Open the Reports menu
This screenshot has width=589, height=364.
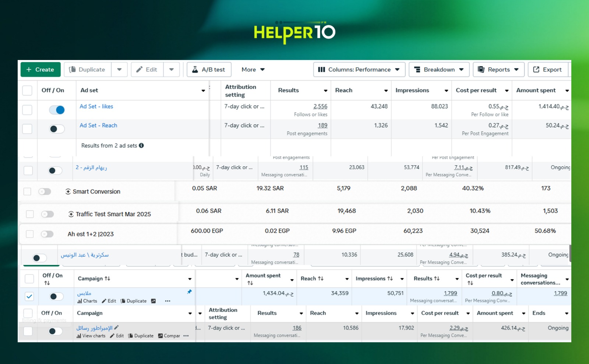click(498, 70)
